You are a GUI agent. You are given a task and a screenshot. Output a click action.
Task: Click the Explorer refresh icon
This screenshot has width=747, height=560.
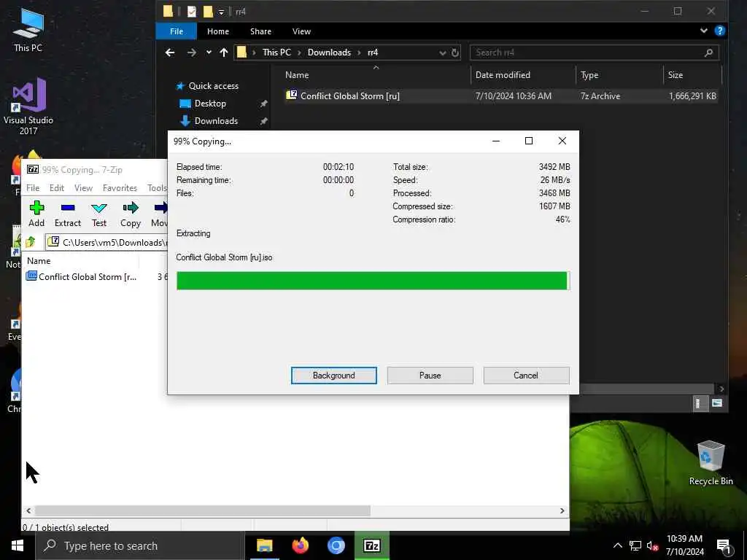tap(455, 52)
